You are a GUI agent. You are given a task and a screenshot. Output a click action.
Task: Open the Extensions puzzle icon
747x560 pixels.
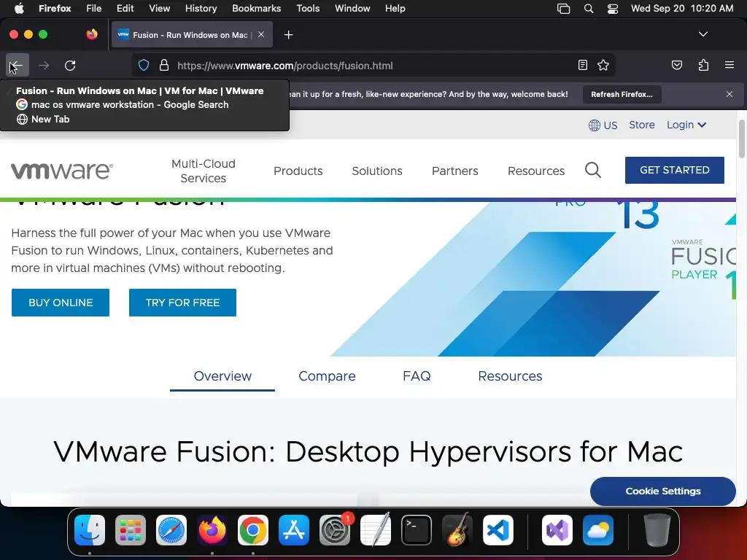point(703,65)
